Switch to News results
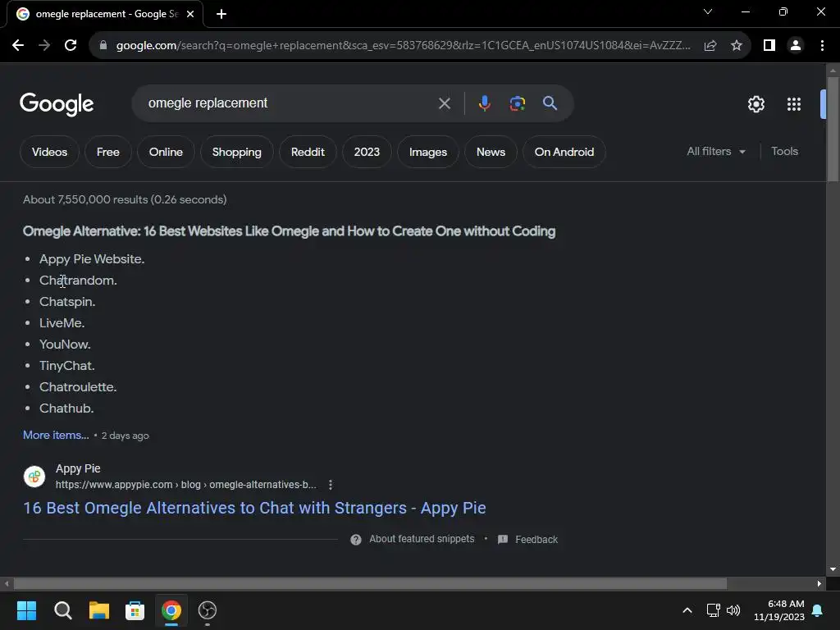The image size is (840, 630). [491, 152]
